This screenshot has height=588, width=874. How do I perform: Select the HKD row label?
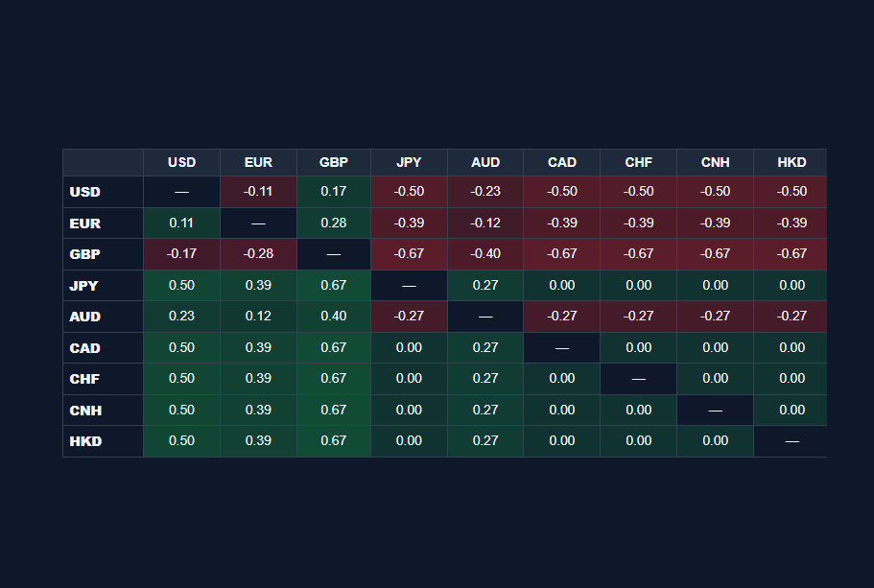(x=103, y=441)
